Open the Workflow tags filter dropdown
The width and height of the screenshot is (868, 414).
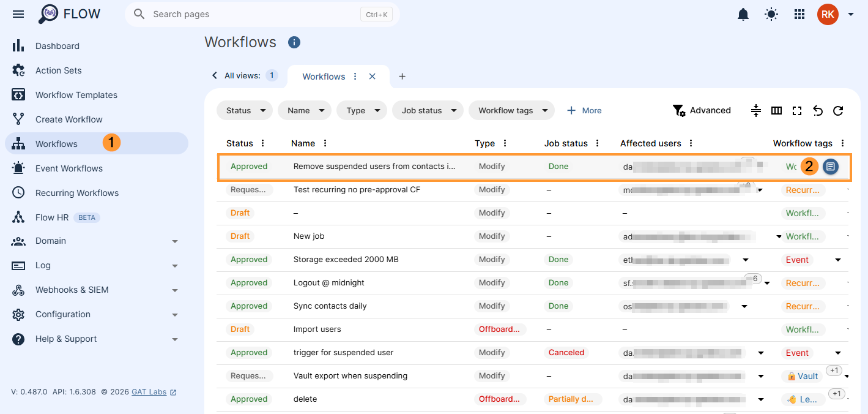coord(511,111)
